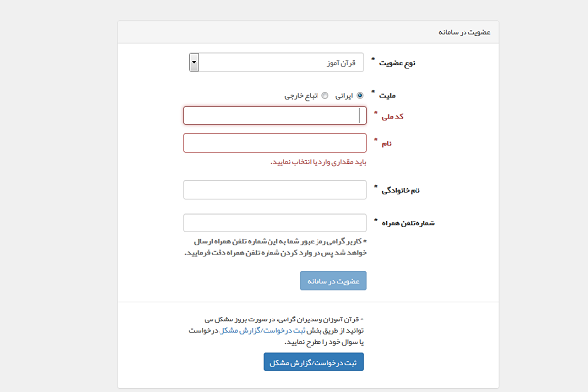Viewport: 588px width, 392px height.
Task: Click the اتباع خارجی label text
Action: [x=302, y=96]
